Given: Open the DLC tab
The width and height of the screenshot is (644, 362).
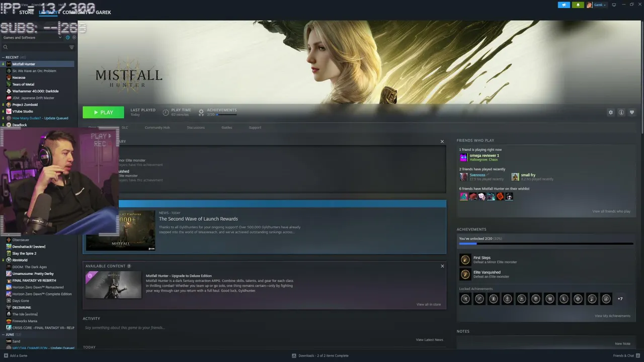Looking at the screenshot, I should [x=125, y=128].
